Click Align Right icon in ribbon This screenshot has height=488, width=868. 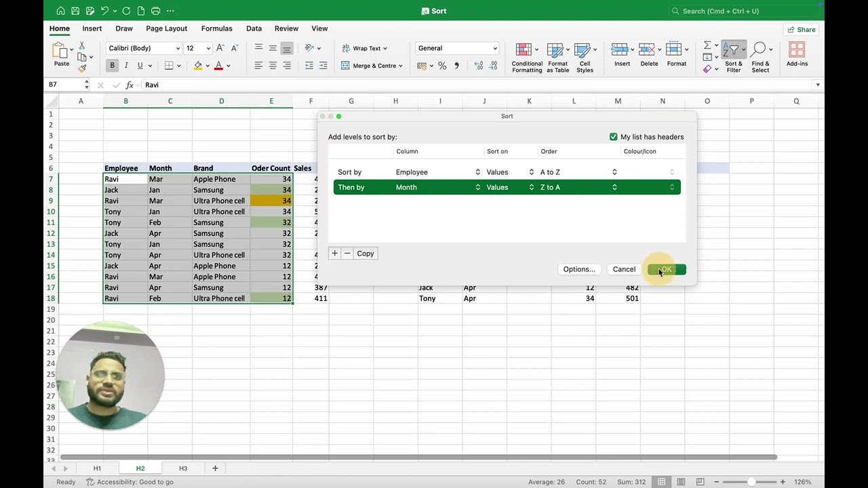pyautogui.click(x=287, y=66)
